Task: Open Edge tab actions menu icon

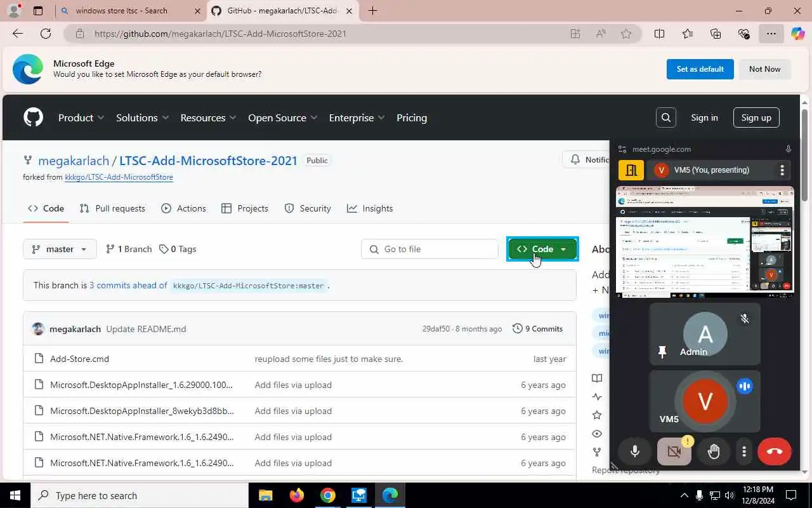Action: point(38,11)
